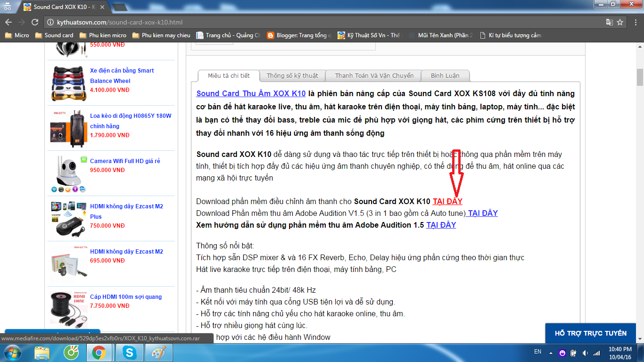This screenshot has height=362, width=644.
Task: Open Mũi Tên Xanh bookmark
Action: click(440, 35)
